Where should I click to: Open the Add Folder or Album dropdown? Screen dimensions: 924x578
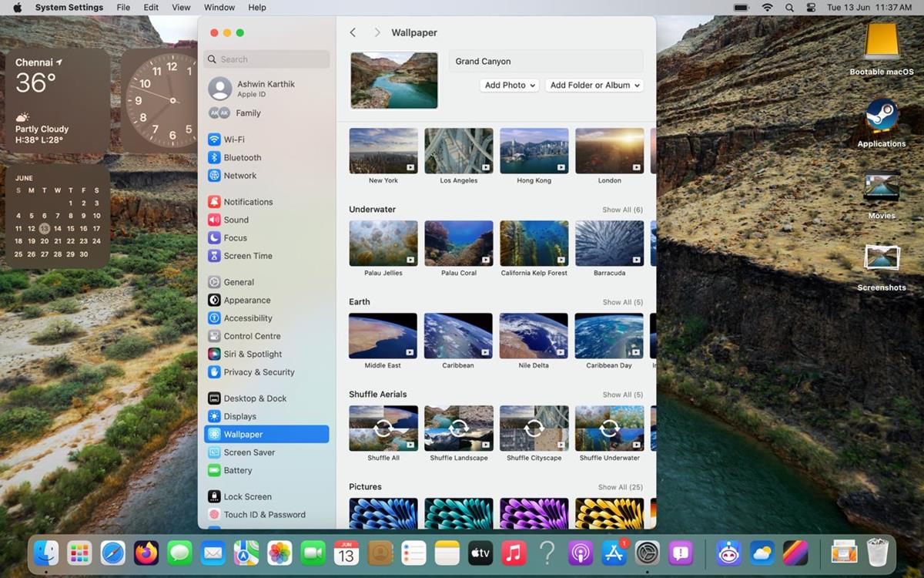click(594, 86)
